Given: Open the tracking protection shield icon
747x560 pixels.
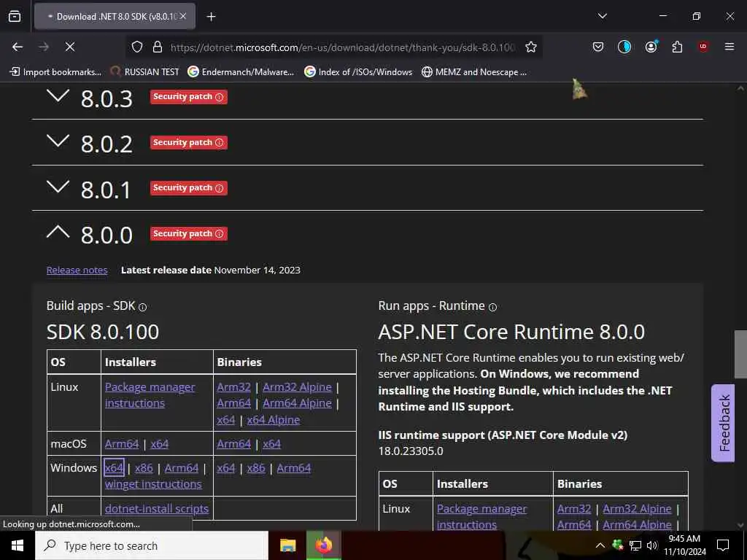Looking at the screenshot, I should pos(137,47).
